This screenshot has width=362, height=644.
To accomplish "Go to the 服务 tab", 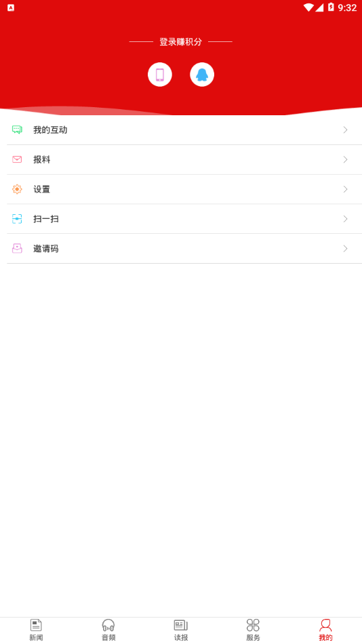I will 253,630.
